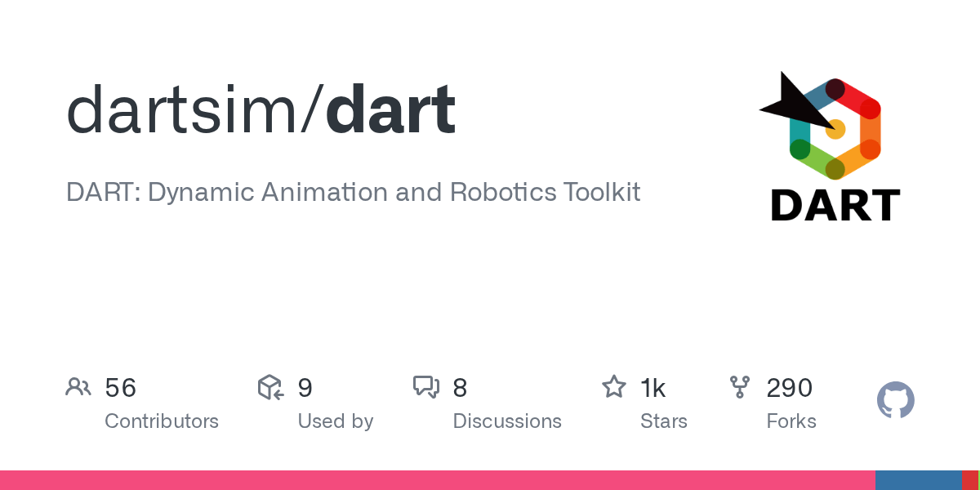The width and height of the screenshot is (980, 490).
Task: Click the star icon next to Stars
Action: click(x=614, y=387)
